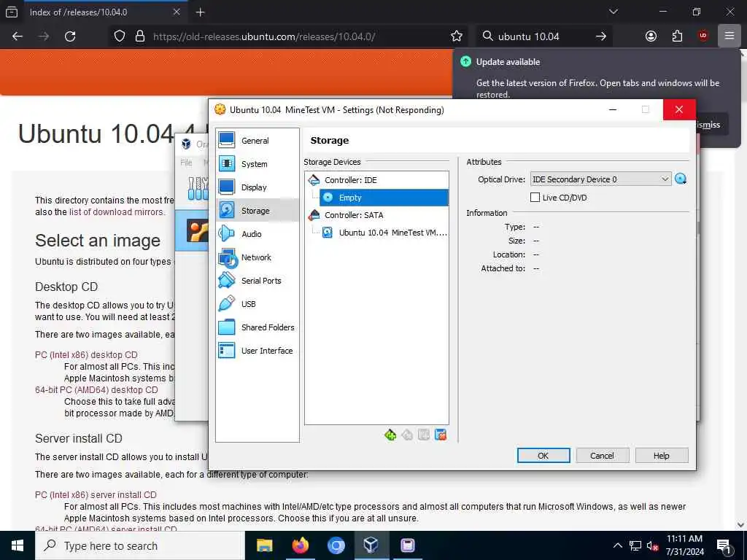
Task: Open 64-bit PC (AMD64) desktop CD link
Action: pyautogui.click(x=96, y=390)
